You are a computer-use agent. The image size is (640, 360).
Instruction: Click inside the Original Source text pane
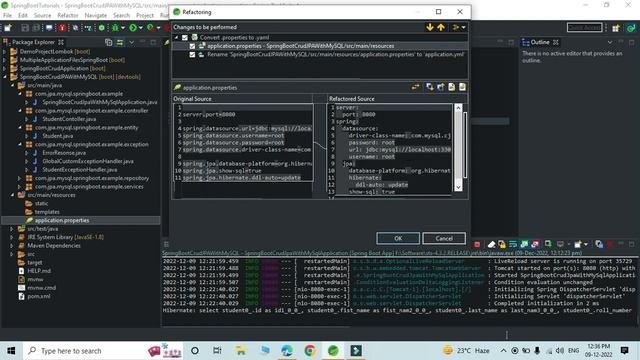(x=243, y=142)
